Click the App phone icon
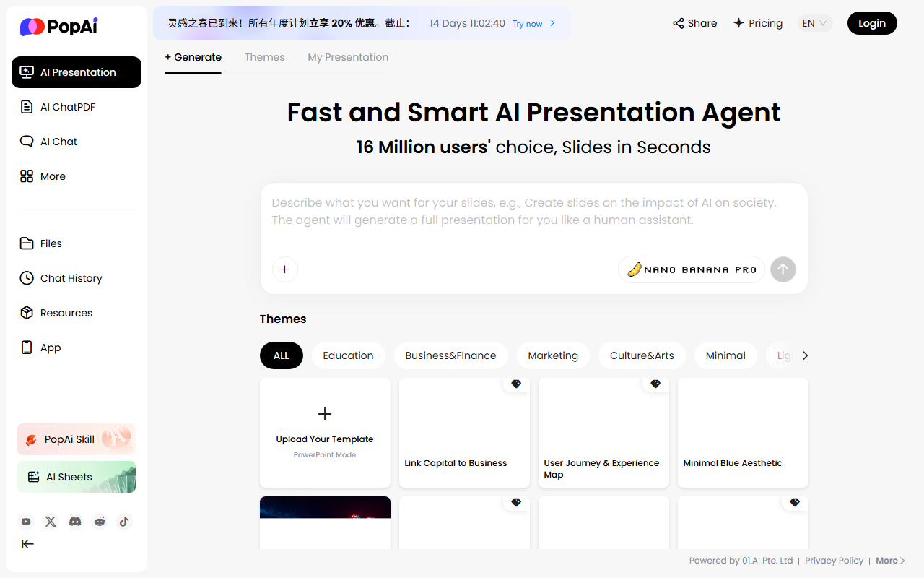Viewport: 924px width, 578px height. pos(27,348)
